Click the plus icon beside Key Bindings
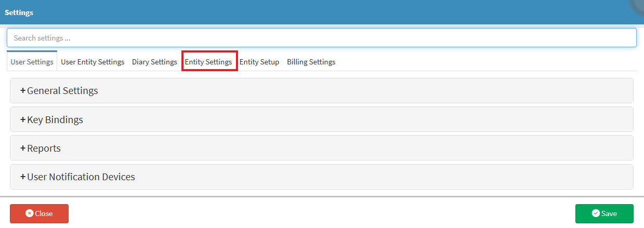The height and width of the screenshot is (228, 644). click(x=23, y=120)
